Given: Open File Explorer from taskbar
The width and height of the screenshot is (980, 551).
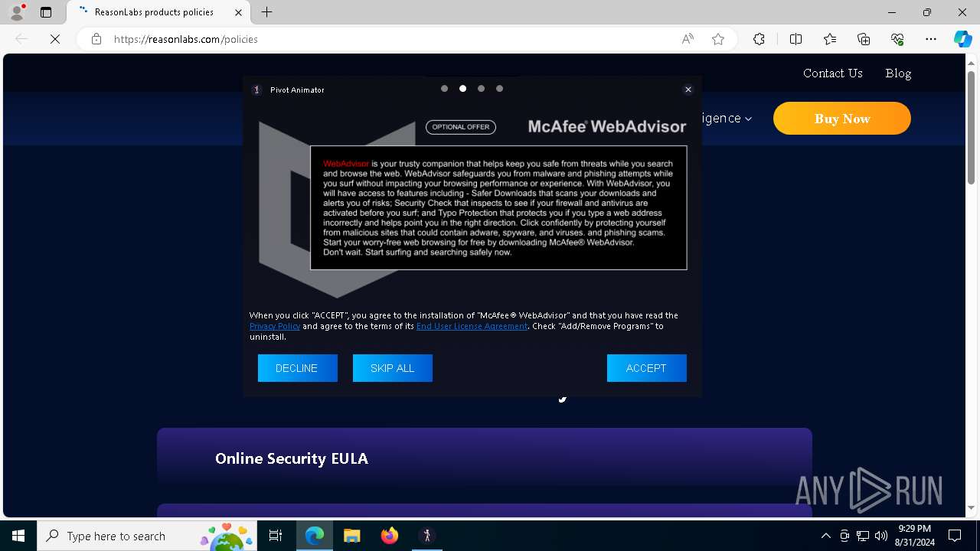Looking at the screenshot, I should 351,536.
